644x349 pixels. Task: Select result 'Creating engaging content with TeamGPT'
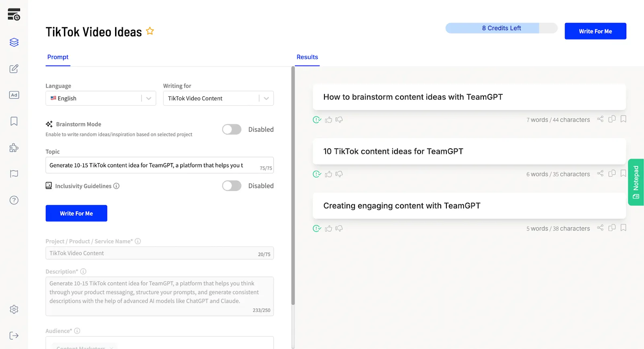click(469, 206)
